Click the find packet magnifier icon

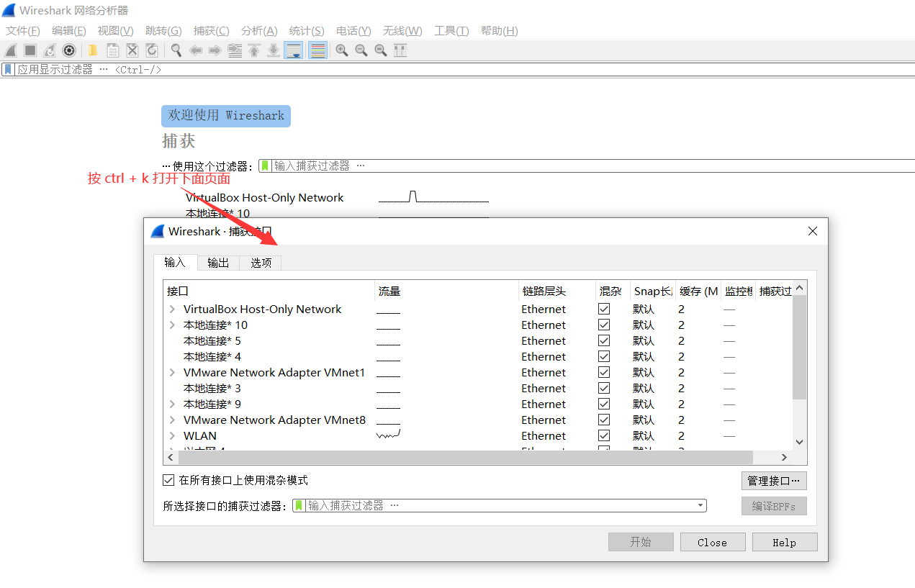pyautogui.click(x=176, y=50)
